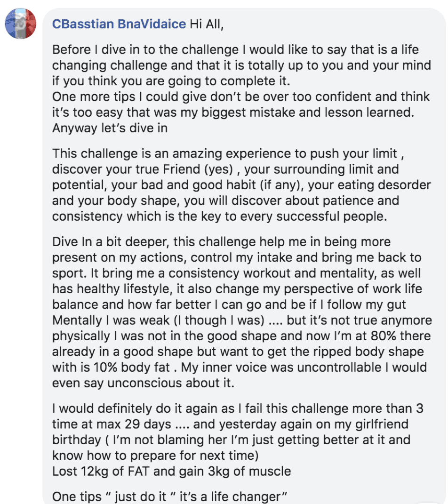Click the line "Anyway let's dive in"
This screenshot has height=504, width=448.
pyautogui.click(x=110, y=128)
